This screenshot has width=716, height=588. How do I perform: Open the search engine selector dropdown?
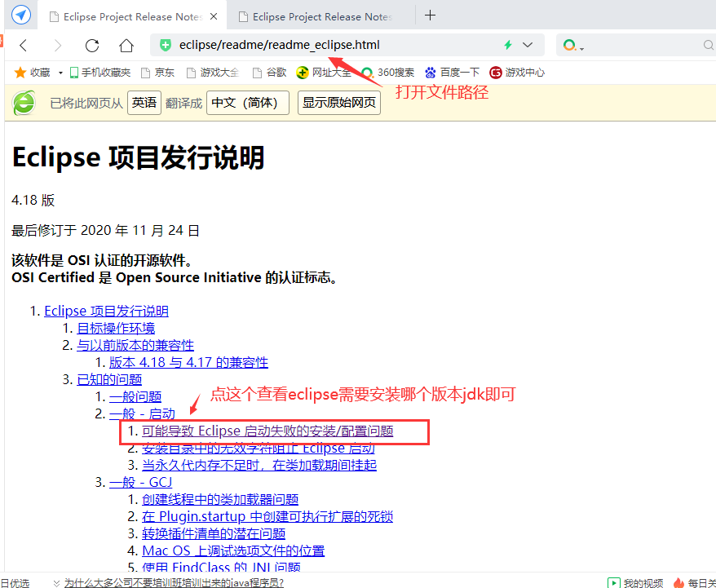(573, 45)
